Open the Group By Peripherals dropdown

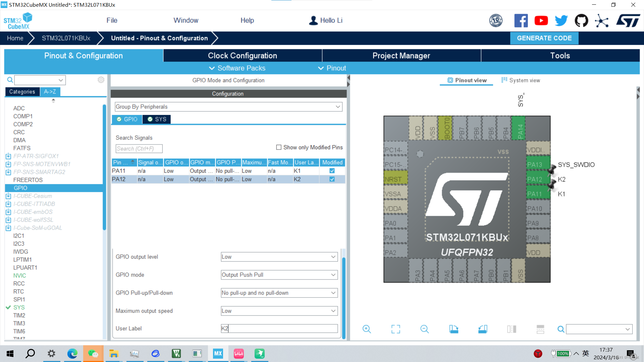point(228,107)
